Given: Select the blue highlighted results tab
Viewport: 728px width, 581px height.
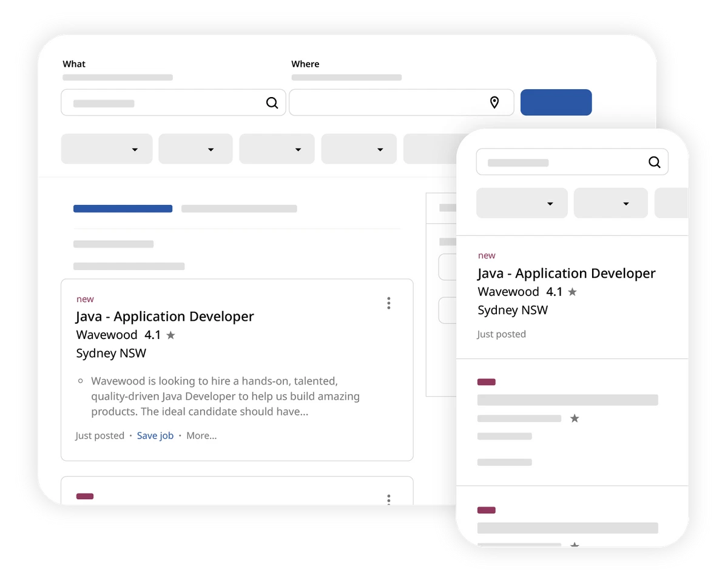Looking at the screenshot, I should (123, 209).
